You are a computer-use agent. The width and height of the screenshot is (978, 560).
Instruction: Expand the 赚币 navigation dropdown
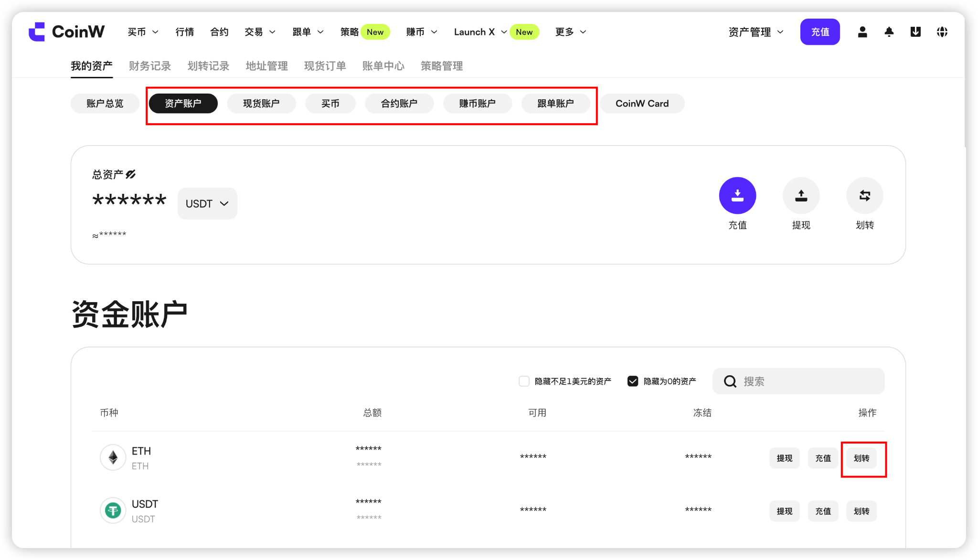[422, 32]
